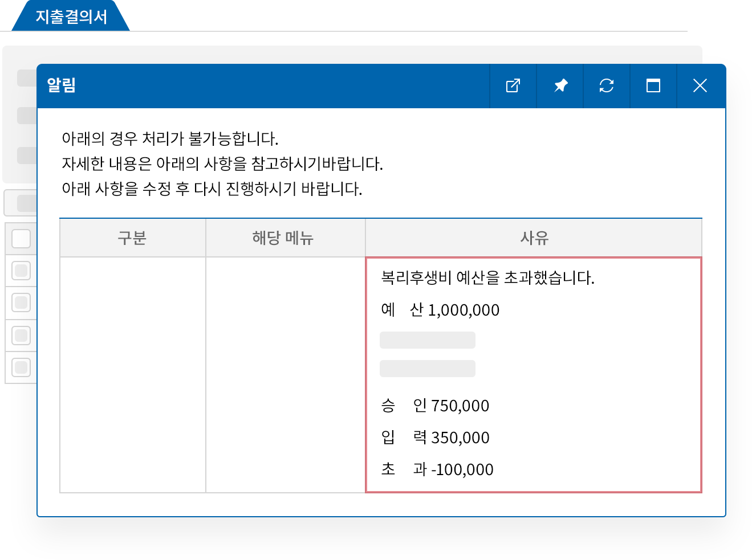
Task: Click the 구분 column header
Action: coord(132,238)
